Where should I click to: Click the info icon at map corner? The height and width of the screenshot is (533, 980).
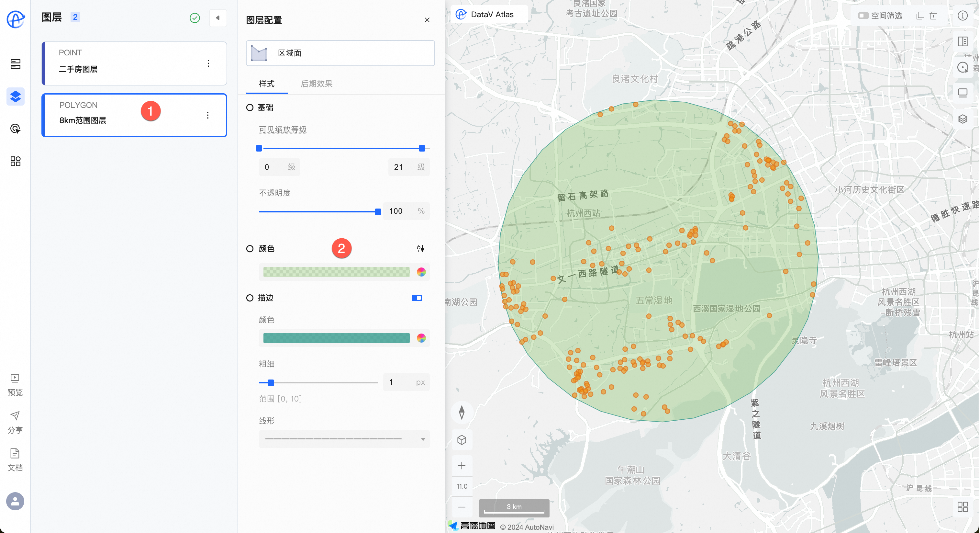(x=963, y=16)
